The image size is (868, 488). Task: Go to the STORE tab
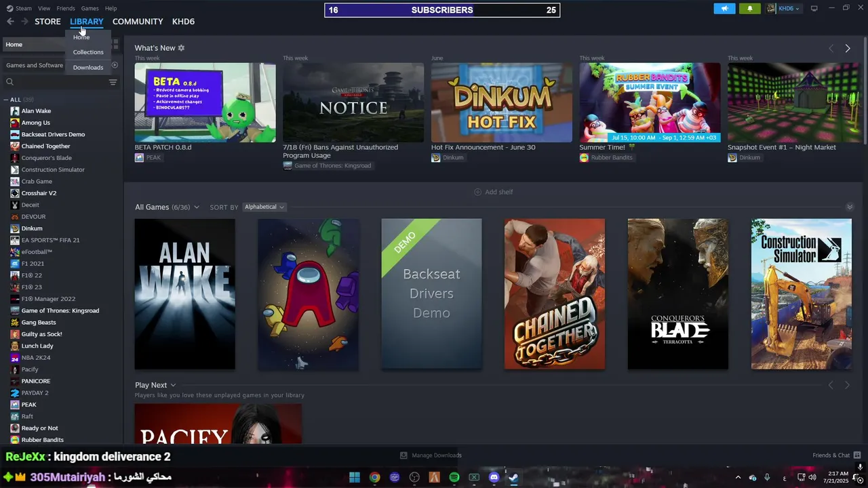47,22
